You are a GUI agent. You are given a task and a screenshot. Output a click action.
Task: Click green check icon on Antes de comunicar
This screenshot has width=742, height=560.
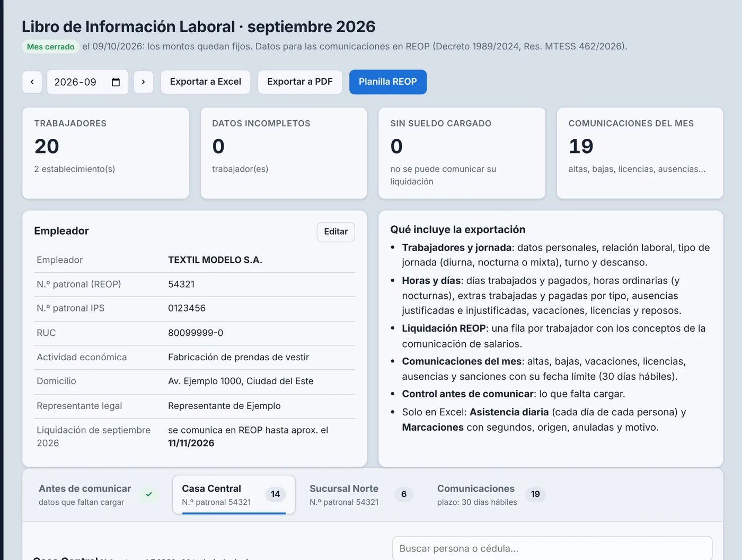tap(149, 494)
